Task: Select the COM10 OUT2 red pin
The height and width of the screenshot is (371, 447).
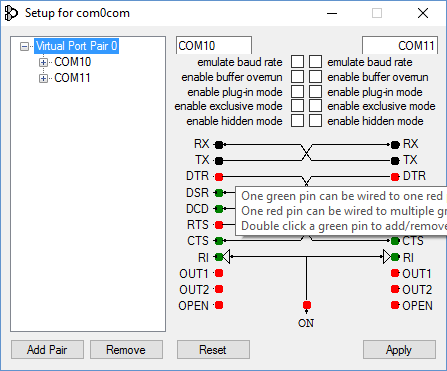Action: click(x=219, y=289)
